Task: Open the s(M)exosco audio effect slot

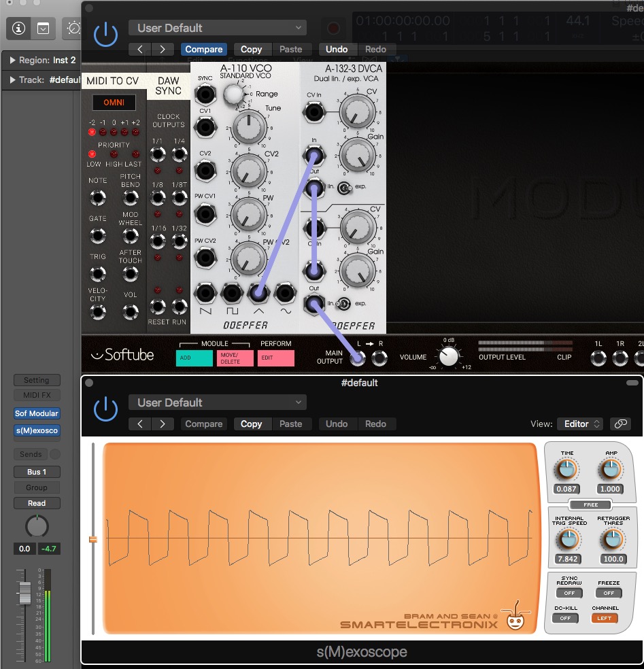Action: point(37,430)
